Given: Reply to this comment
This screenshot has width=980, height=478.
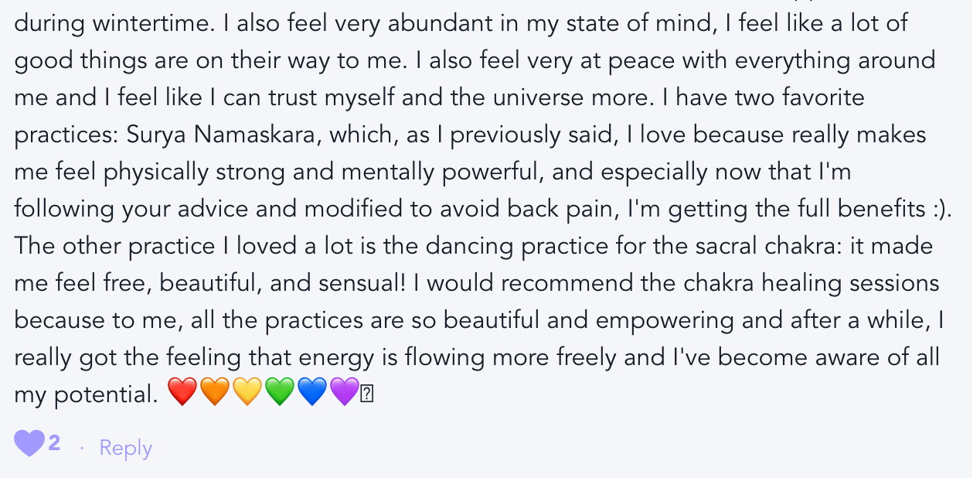Looking at the screenshot, I should (x=125, y=448).
